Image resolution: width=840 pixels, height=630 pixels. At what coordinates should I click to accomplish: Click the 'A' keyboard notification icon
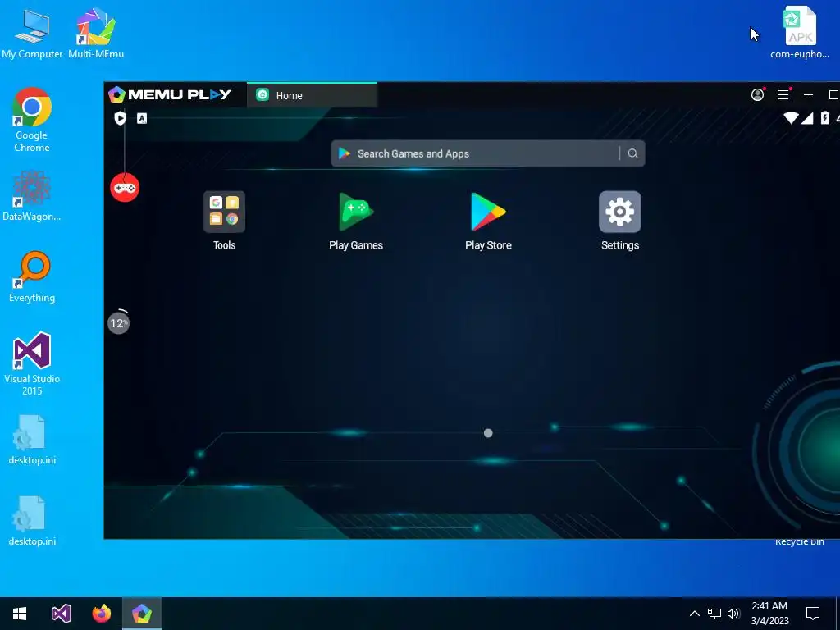click(141, 118)
